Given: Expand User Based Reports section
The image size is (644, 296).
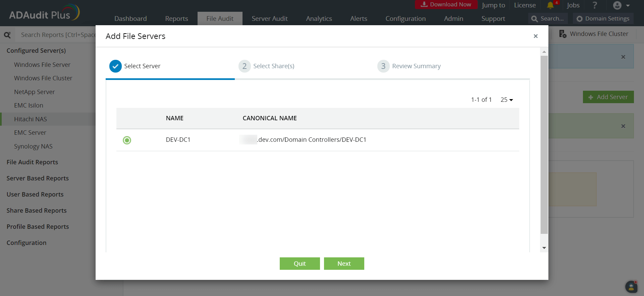Looking at the screenshot, I should pyautogui.click(x=35, y=194).
